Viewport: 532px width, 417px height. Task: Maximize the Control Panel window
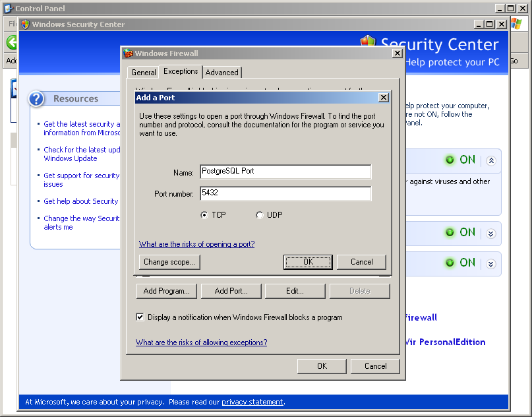(510, 8)
